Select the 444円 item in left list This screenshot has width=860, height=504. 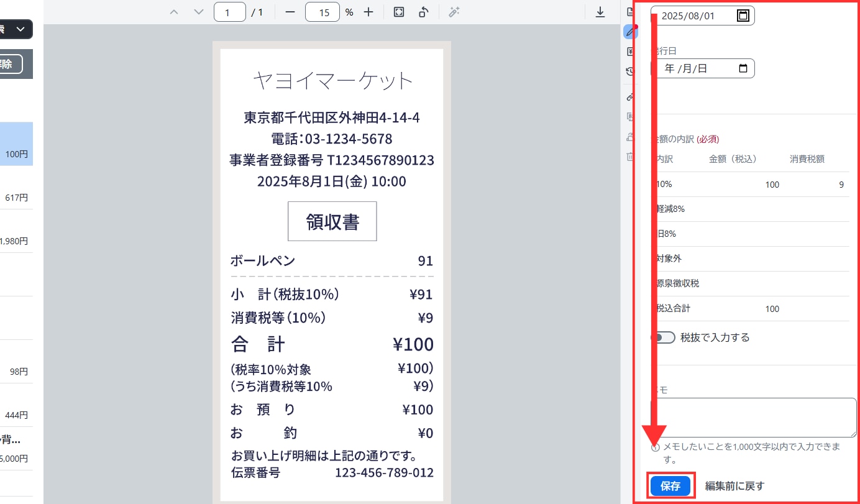pyautogui.click(x=16, y=405)
